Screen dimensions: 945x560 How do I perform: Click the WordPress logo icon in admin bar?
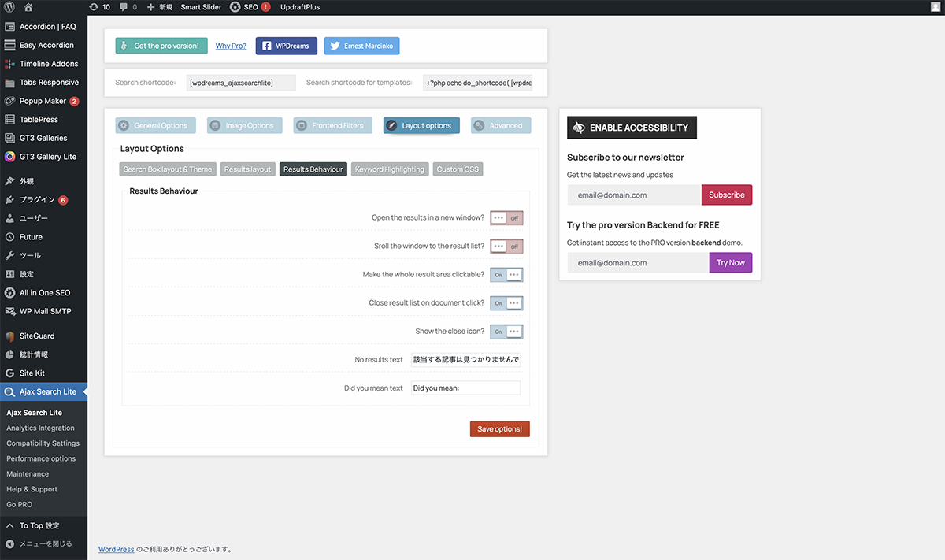coord(9,7)
